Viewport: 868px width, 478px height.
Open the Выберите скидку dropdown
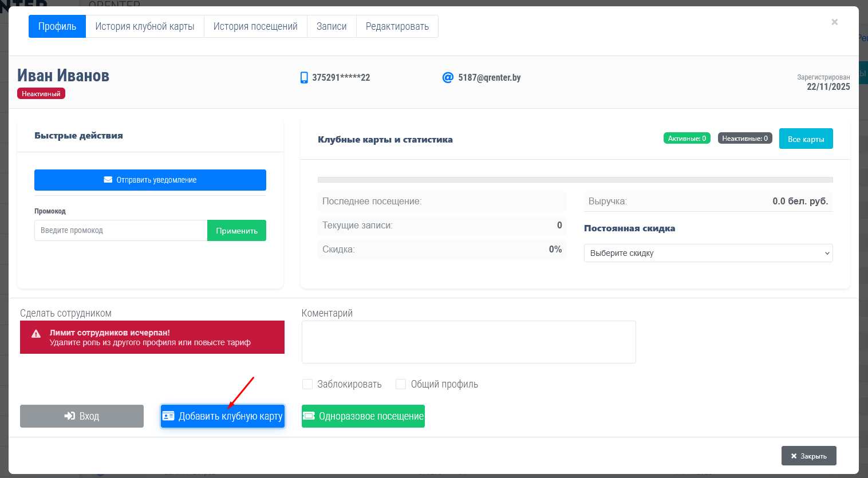tap(708, 253)
